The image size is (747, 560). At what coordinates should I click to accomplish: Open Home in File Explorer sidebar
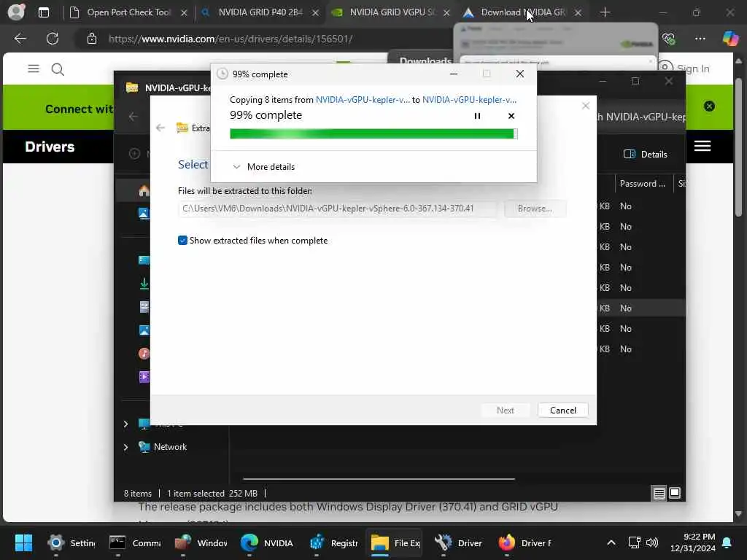[x=144, y=191]
